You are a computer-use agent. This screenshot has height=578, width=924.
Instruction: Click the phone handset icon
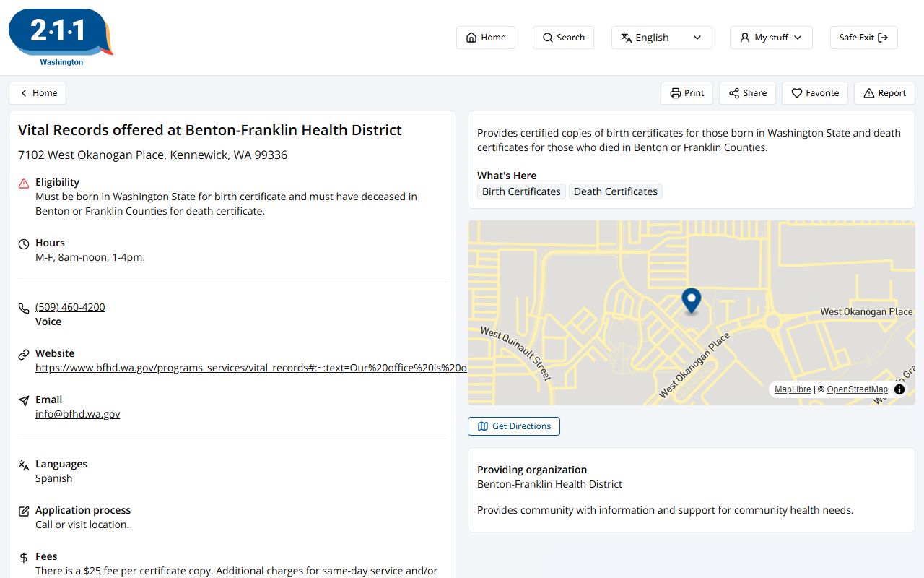click(24, 309)
